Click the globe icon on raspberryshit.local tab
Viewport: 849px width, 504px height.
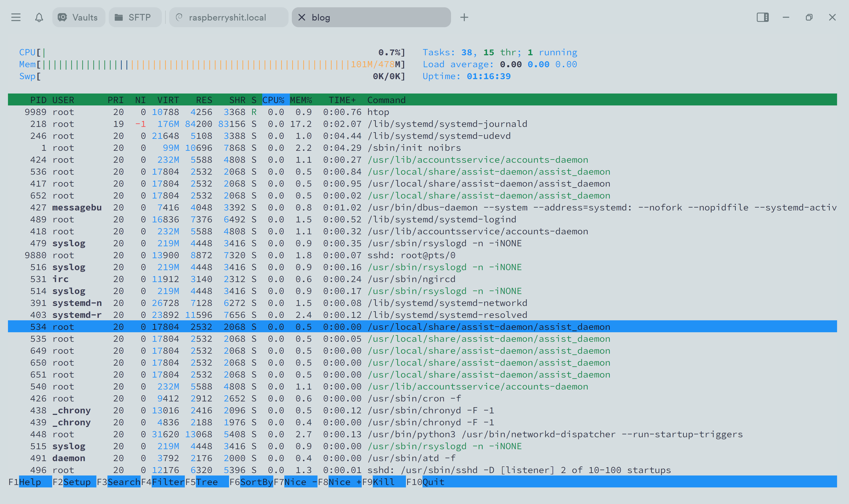click(180, 17)
